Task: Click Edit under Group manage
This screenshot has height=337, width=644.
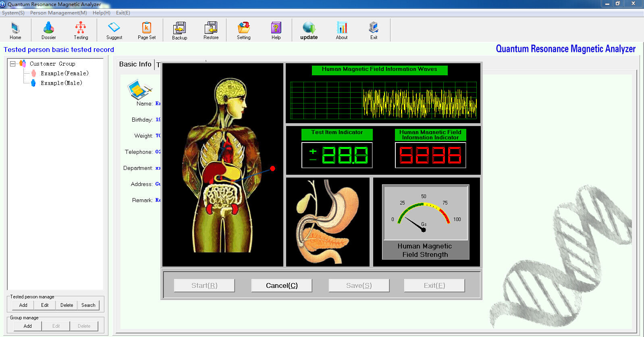Action: [56, 326]
